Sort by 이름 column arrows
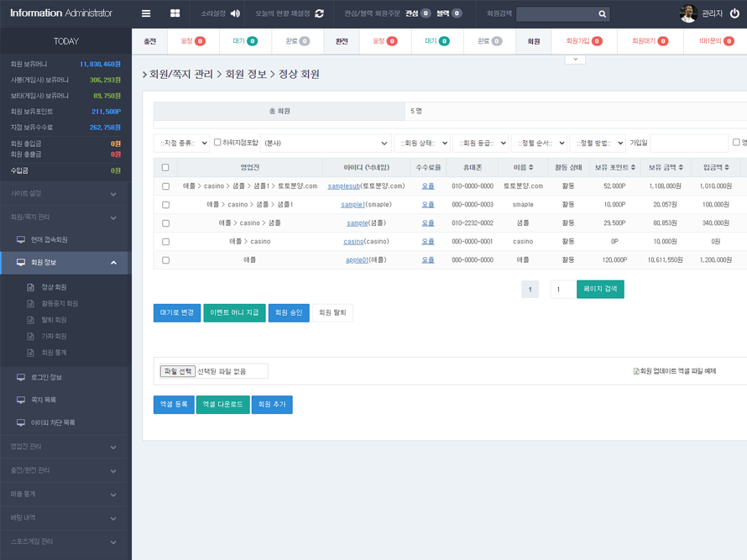747x560 pixels. coord(530,167)
